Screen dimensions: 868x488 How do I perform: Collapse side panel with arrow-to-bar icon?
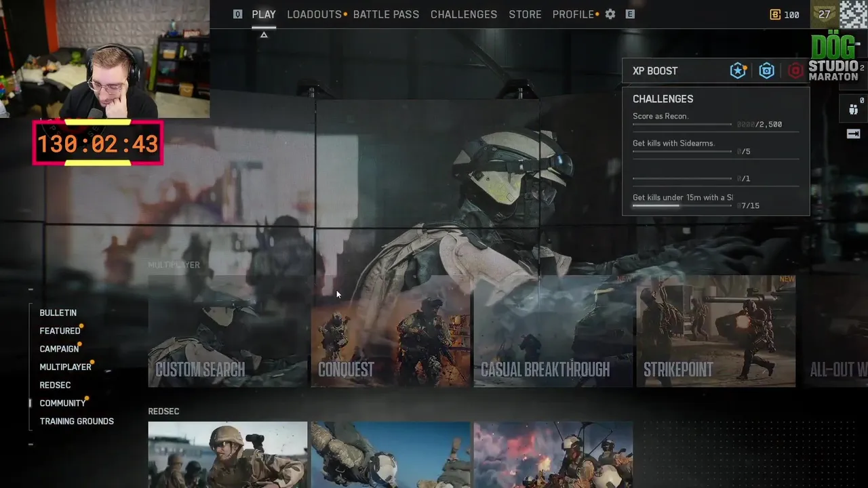click(853, 134)
